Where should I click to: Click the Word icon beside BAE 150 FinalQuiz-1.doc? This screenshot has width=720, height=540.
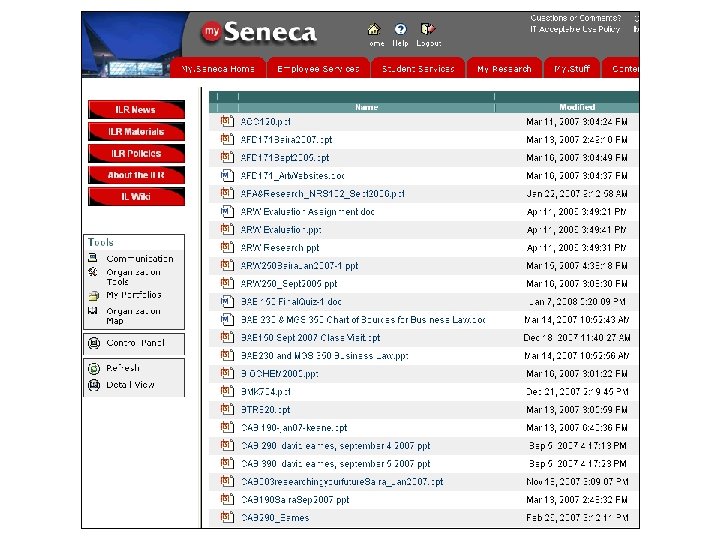point(227,301)
